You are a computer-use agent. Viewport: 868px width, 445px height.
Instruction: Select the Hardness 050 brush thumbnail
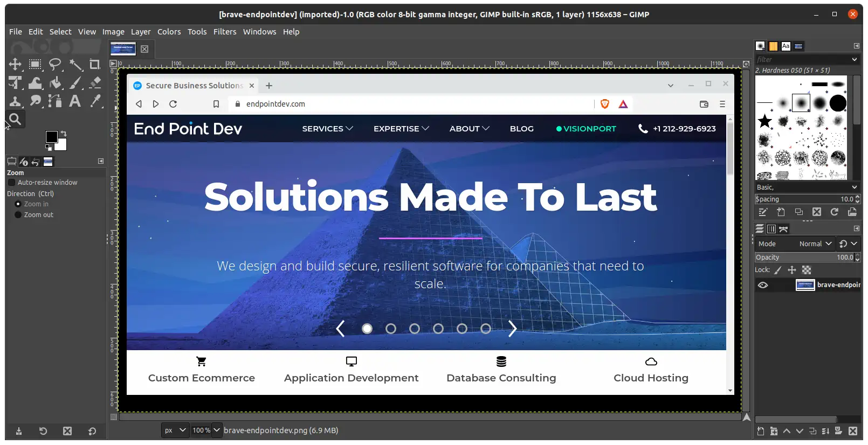tap(801, 102)
